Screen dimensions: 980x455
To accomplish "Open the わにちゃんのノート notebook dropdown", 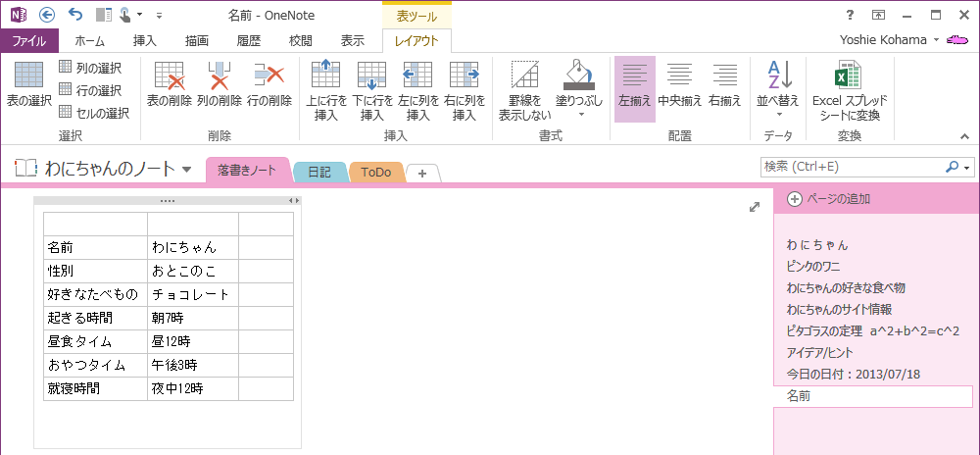I will coord(186,170).
